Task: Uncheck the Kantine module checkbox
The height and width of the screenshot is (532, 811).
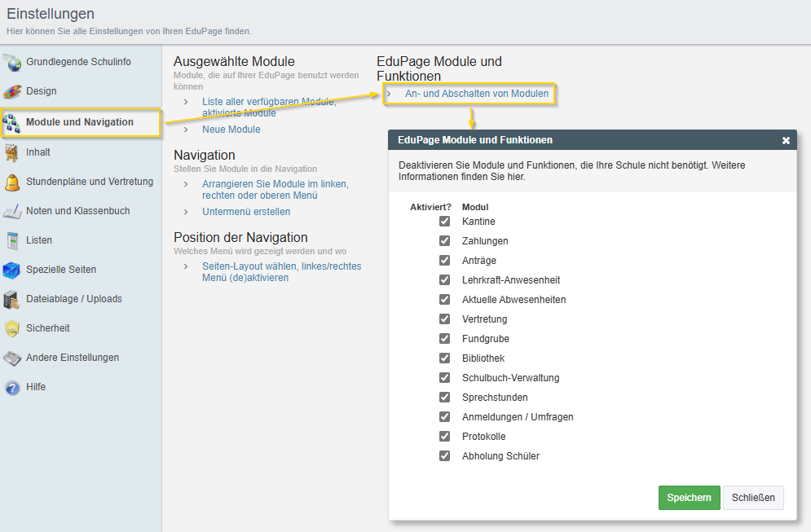Action: coord(444,222)
